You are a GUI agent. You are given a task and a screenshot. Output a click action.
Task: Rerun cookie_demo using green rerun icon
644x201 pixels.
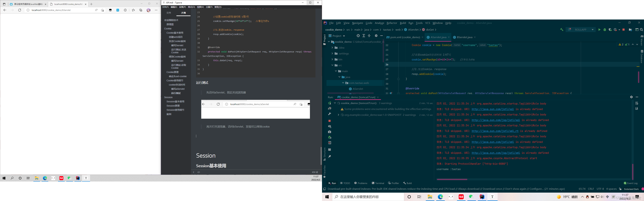330,103
